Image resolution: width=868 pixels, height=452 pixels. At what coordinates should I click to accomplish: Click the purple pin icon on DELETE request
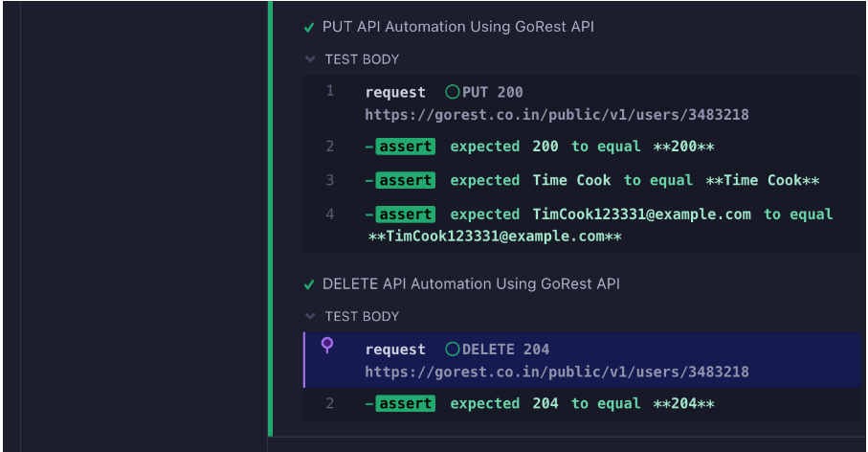point(327,345)
